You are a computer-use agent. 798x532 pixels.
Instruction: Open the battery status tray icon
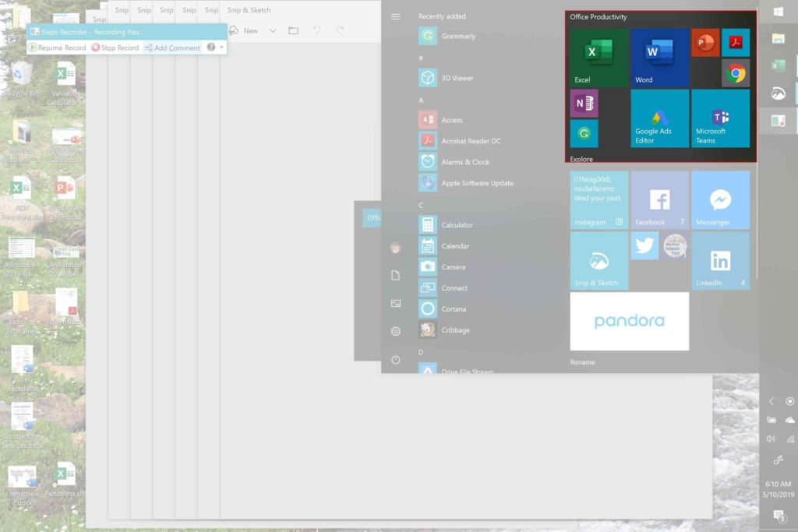click(x=772, y=420)
